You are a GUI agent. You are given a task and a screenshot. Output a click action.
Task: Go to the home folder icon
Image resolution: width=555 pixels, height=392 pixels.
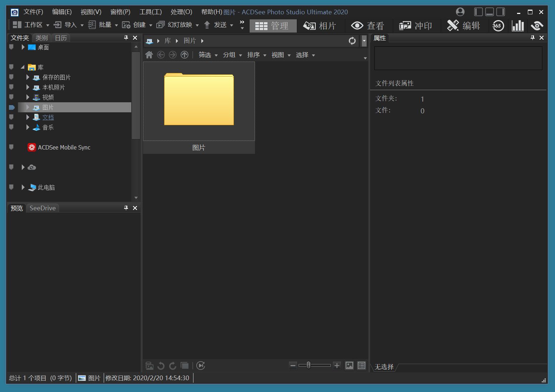[149, 55]
